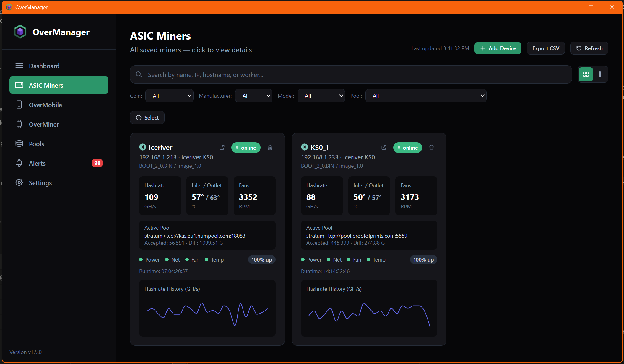The height and width of the screenshot is (364, 624).
Task: Click IP 192.168.1.233 text
Action: click(x=320, y=157)
